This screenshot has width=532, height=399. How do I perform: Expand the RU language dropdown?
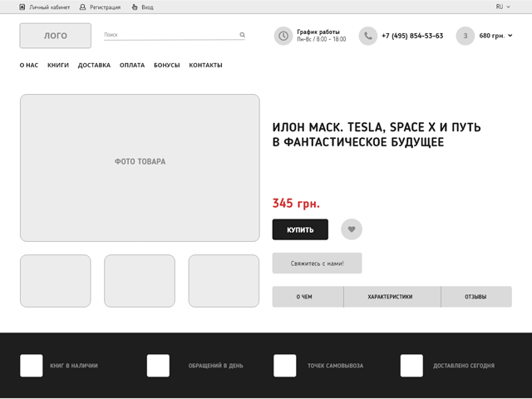tap(503, 7)
